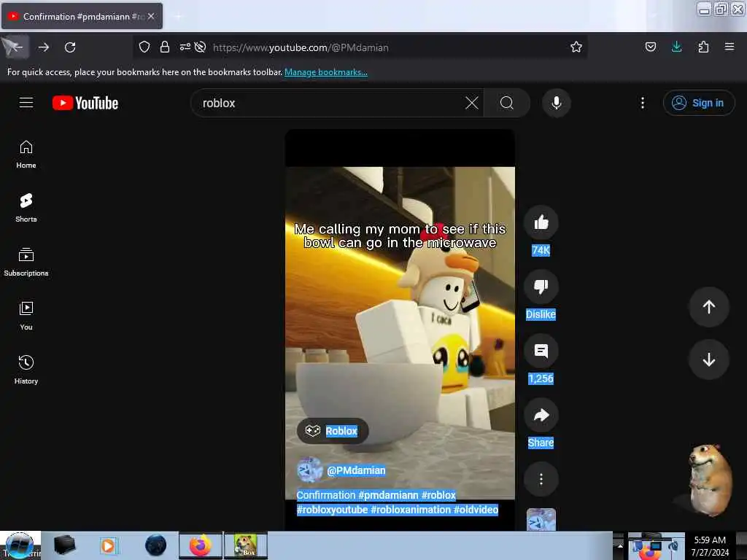Like this Short video
747x560 pixels.
(541, 222)
